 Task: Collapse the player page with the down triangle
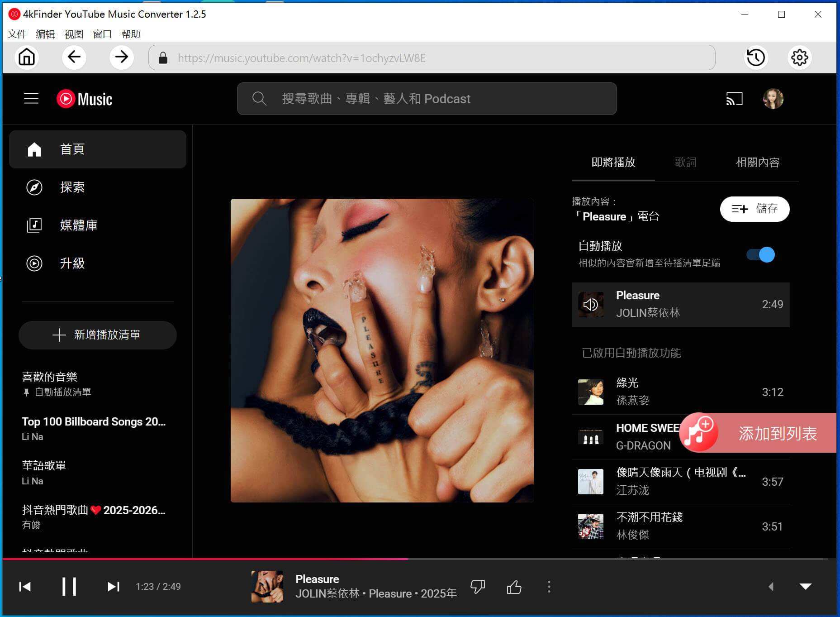coord(806,587)
